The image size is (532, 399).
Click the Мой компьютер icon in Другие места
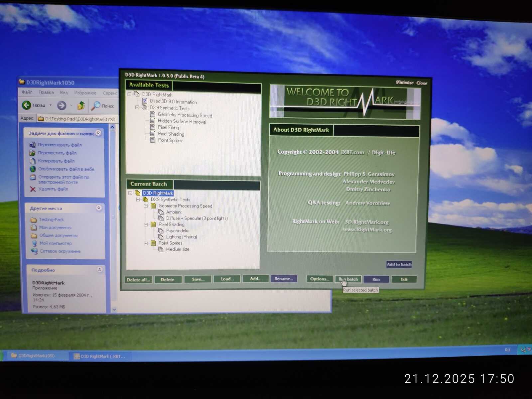[34, 243]
